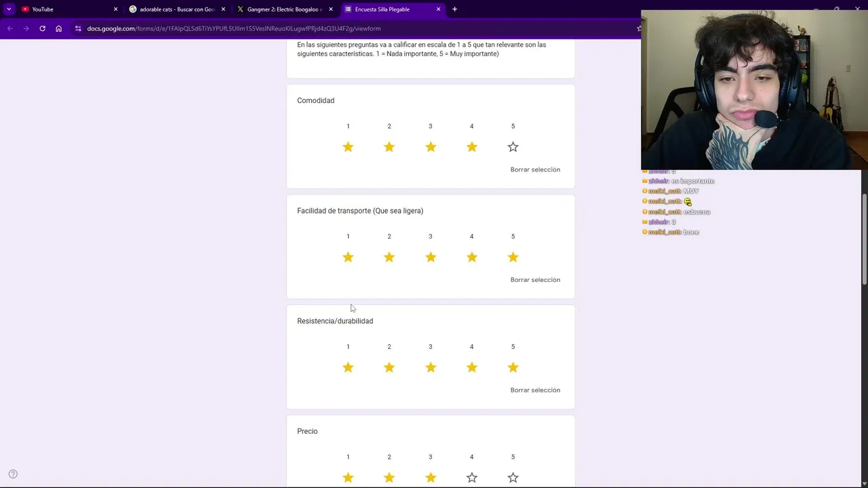Image resolution: width=868 pixels, height=488 pixels.
Task: Reload the form page
Action: click(42, 28)
